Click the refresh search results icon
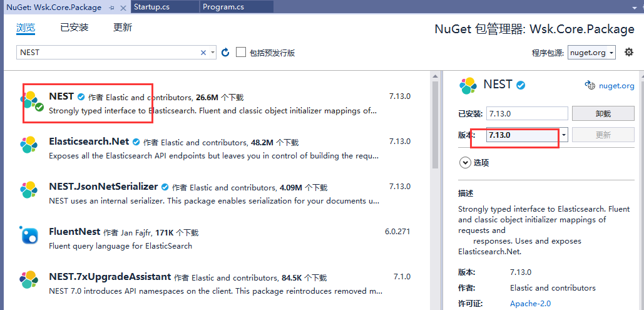 click(x=225, y=53)
